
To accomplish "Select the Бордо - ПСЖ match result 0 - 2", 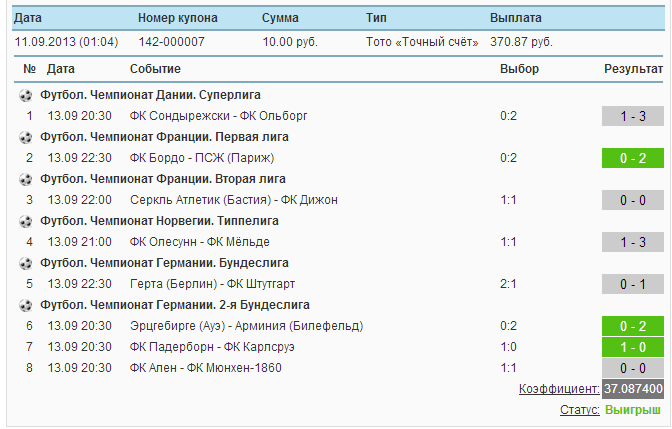I will click(x=632, y=158).
